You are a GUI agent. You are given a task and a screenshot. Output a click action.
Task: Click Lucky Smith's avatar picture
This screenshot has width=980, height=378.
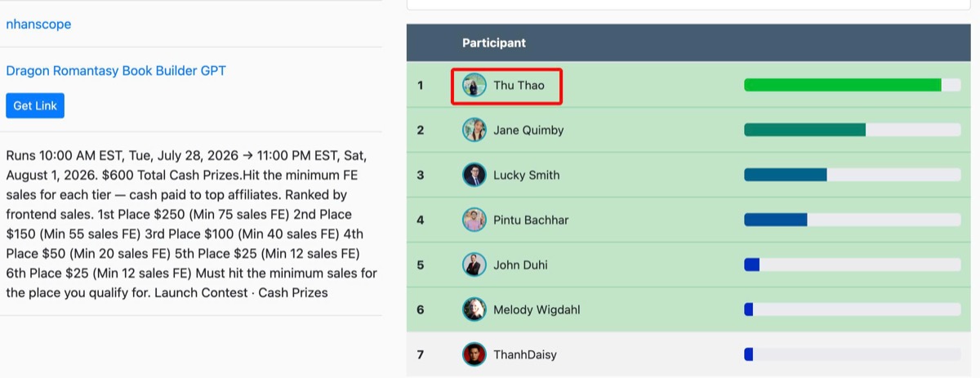pyautogui.click(x=474, y=175)
